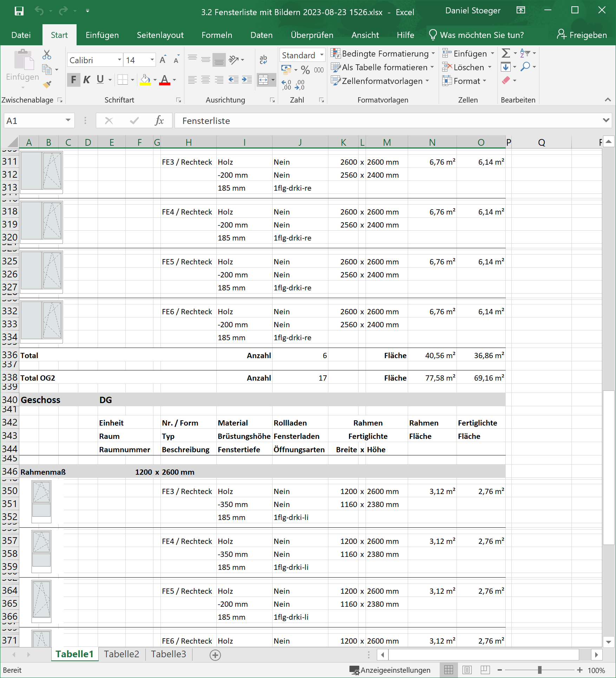The image size is (616, 678).
Task: Toggle center horizontal alignment
Action: pos(206,80)
